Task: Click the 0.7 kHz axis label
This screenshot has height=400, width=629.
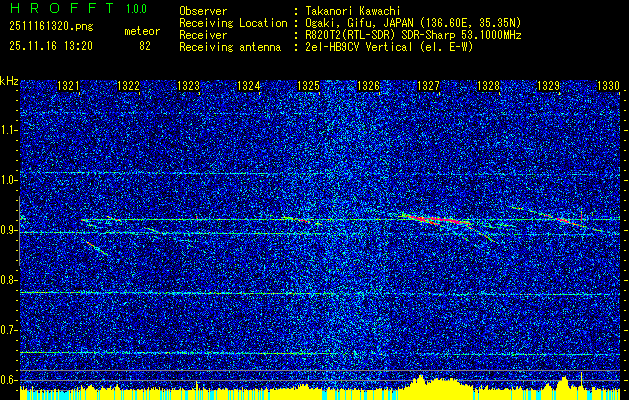Action: (9, 330)
